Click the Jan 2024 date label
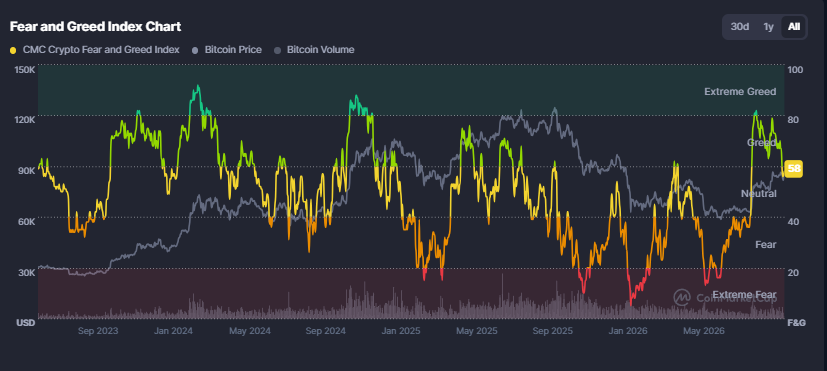The image size is (827, 371). [x=174, y=331]
